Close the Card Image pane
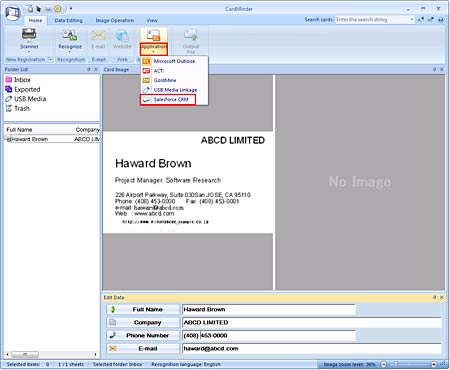The width and height of the screenshot is (450, 370). (x=442, y=69)
